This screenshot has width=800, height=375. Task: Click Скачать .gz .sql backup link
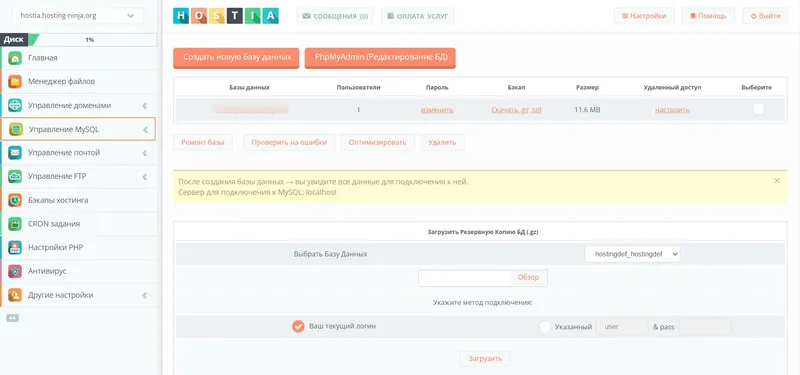tap(516, 110)
